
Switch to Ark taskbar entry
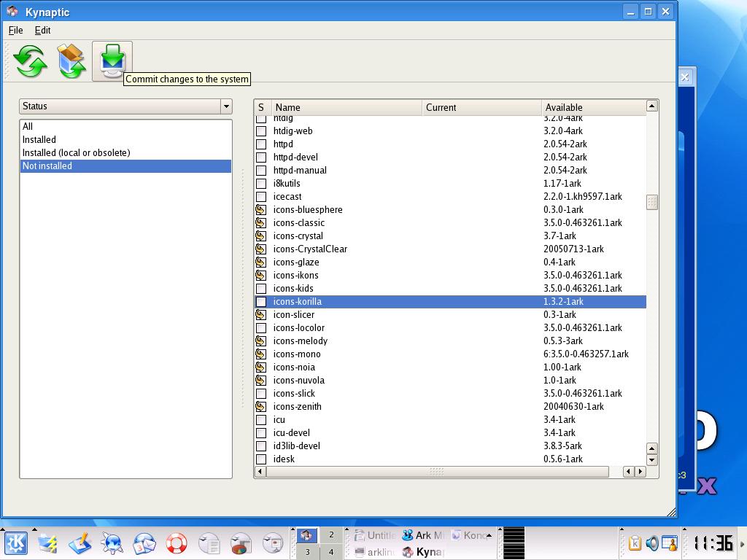[x=423, y=535]
